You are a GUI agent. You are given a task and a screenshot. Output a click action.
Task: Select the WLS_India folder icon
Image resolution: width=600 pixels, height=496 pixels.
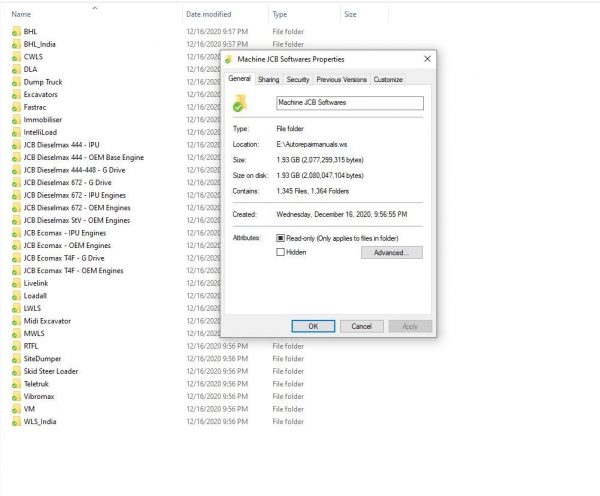coord(16,422)
